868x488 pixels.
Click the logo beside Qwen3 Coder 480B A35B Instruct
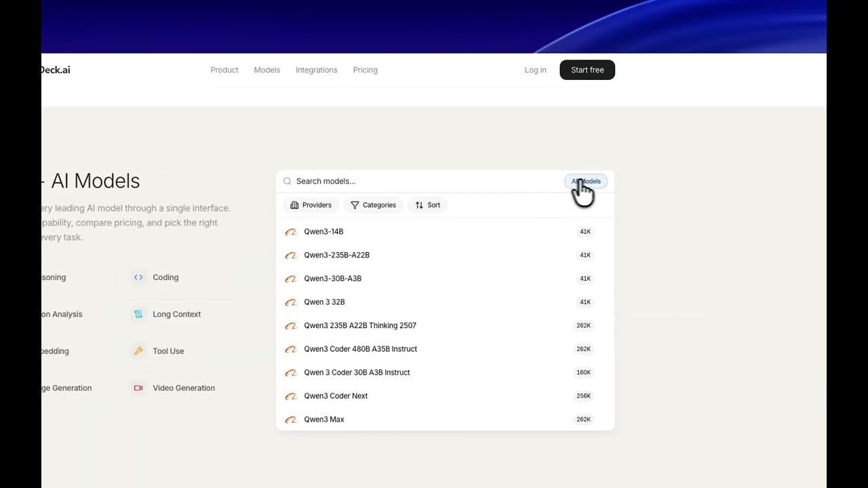point(291,349)
